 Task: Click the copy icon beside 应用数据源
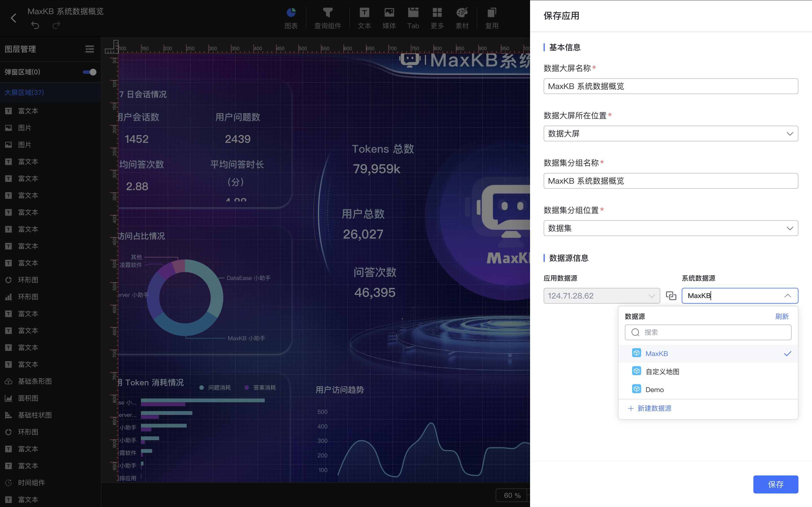671,295
